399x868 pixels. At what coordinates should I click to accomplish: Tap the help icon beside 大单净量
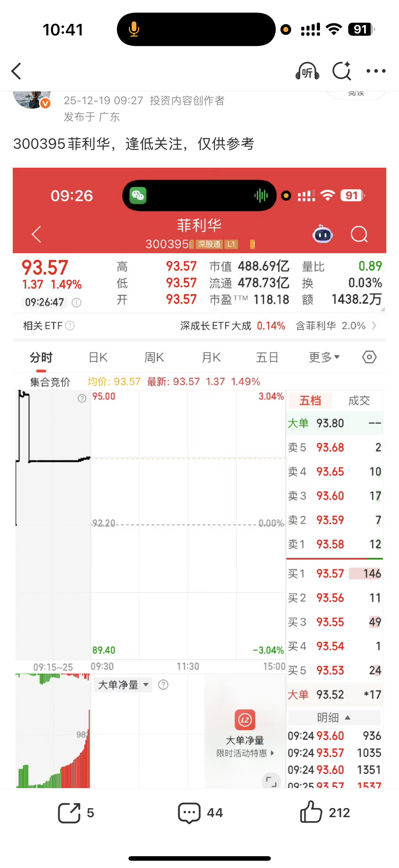point(163,685)
